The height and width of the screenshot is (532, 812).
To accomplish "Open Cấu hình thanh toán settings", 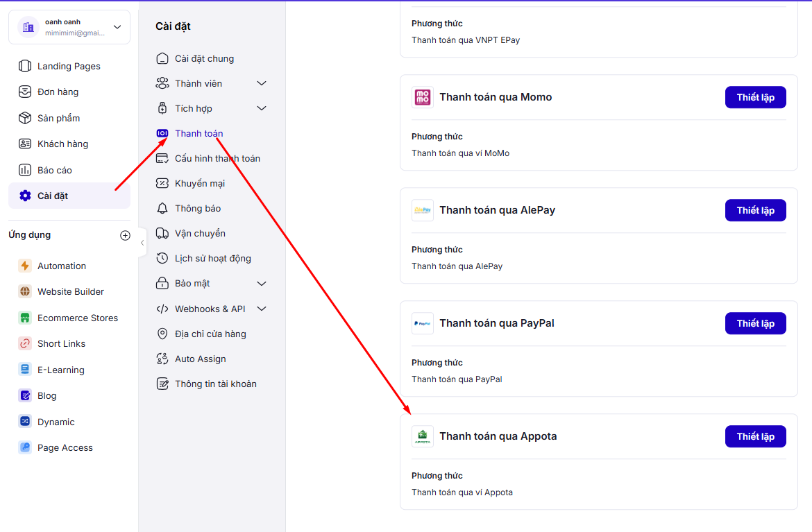I will [217, 158].
